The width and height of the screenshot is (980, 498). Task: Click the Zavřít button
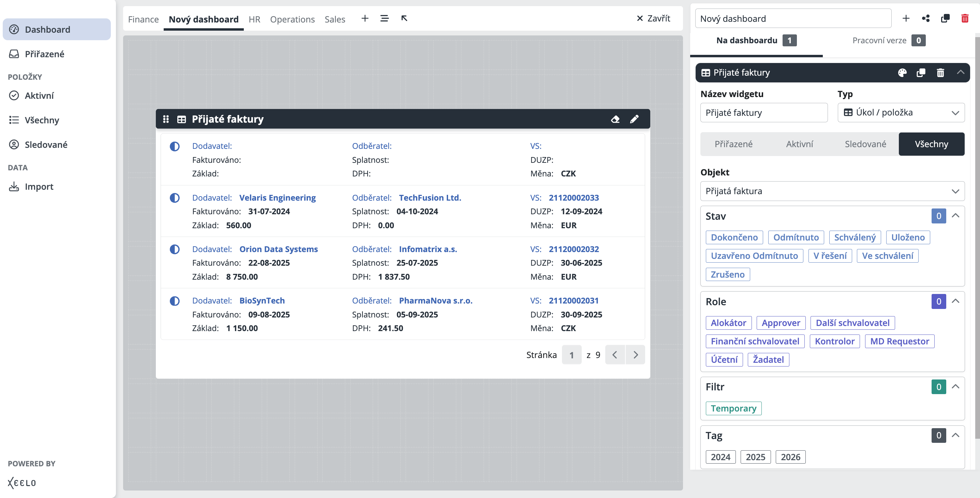tap(653, 18)
